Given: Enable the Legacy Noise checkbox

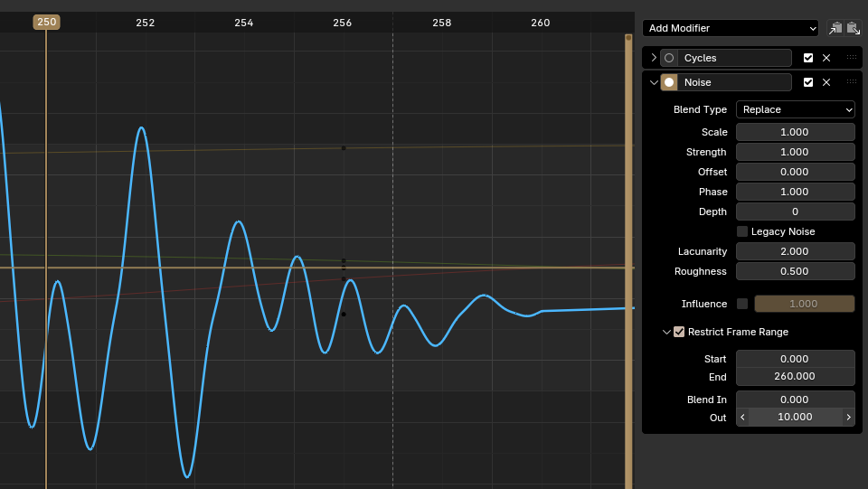Looking at the screenshot, I should (x=742, y=231).
